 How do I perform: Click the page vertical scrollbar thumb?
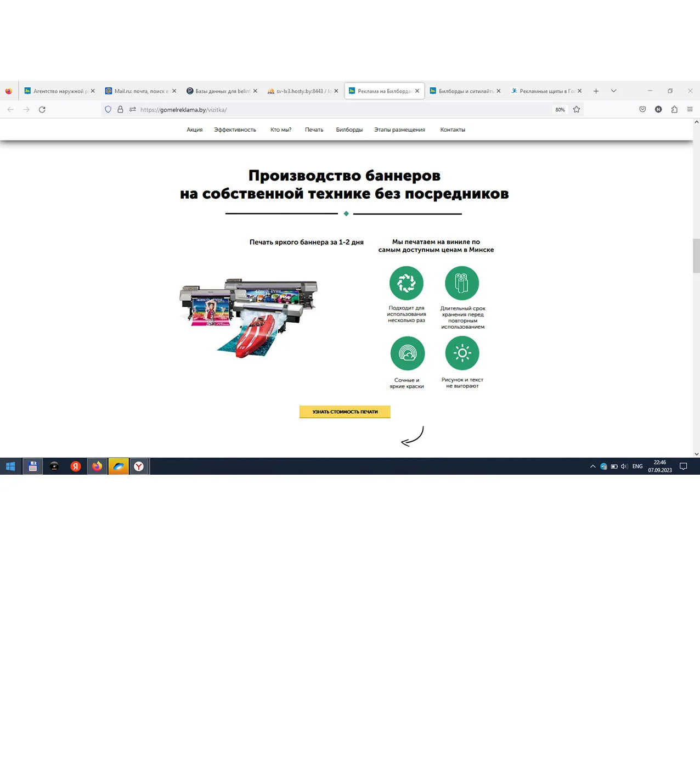point(696,256)
